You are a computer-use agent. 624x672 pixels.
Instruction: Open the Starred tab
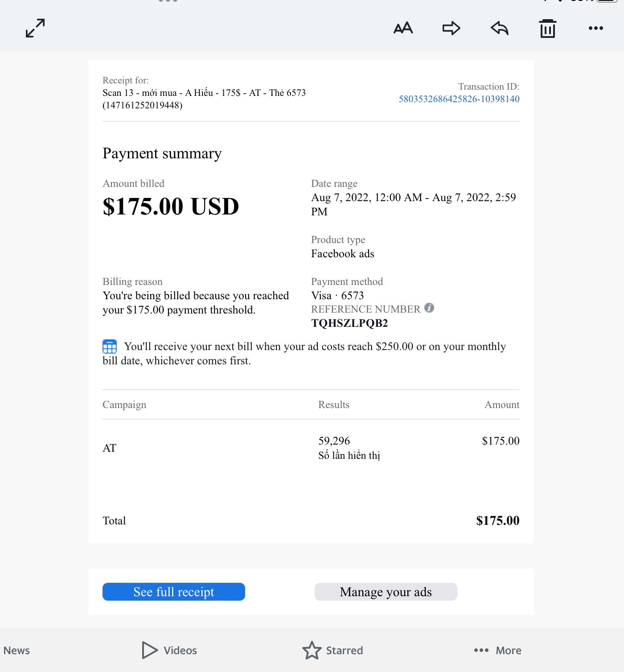(x=333, y=650)
